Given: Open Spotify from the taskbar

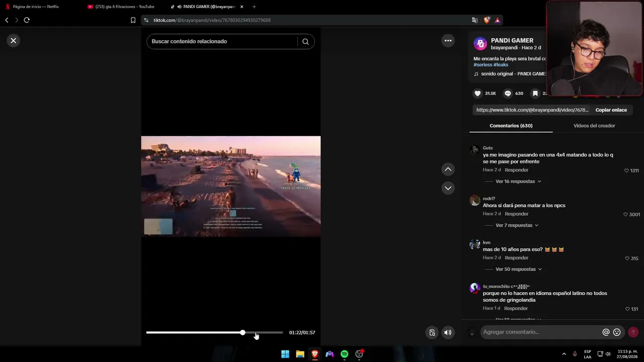Looking at the screenshot, I should point(344,354).
